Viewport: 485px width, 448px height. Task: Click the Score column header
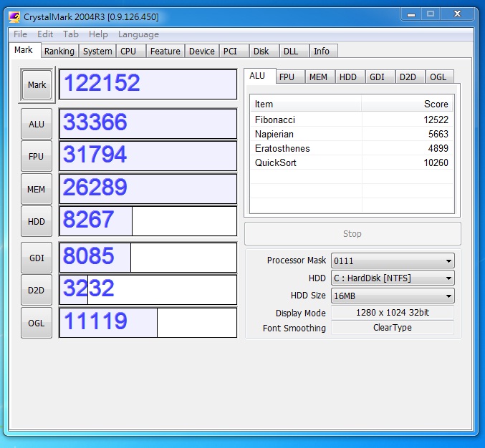click(407, 104)
